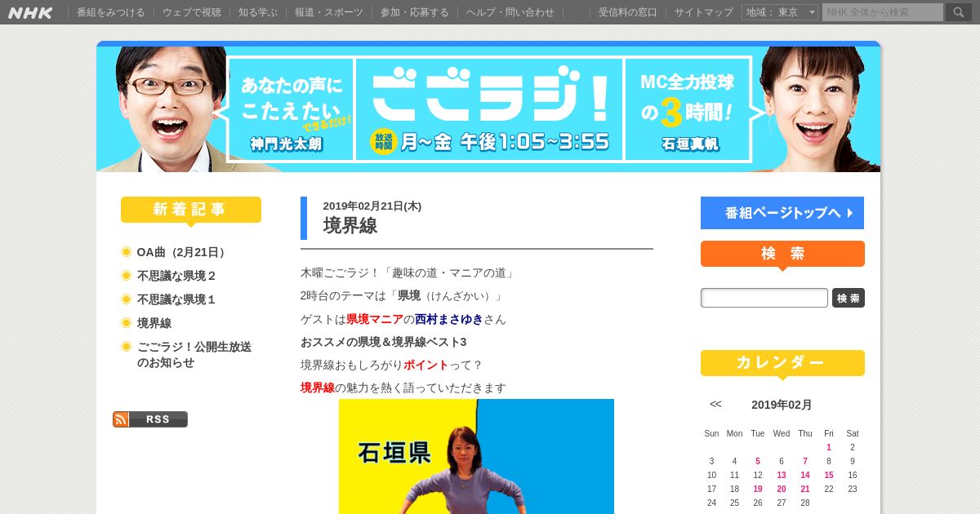Click the date text 2019年02月21日(木)
Screen dimensions: 980x514
click(x=372, y=206)
